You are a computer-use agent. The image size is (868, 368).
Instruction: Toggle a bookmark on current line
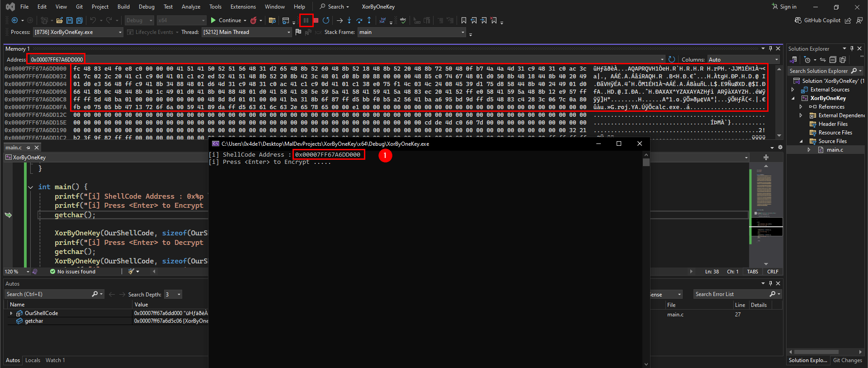pyautogui.click(x=464, y=20)
